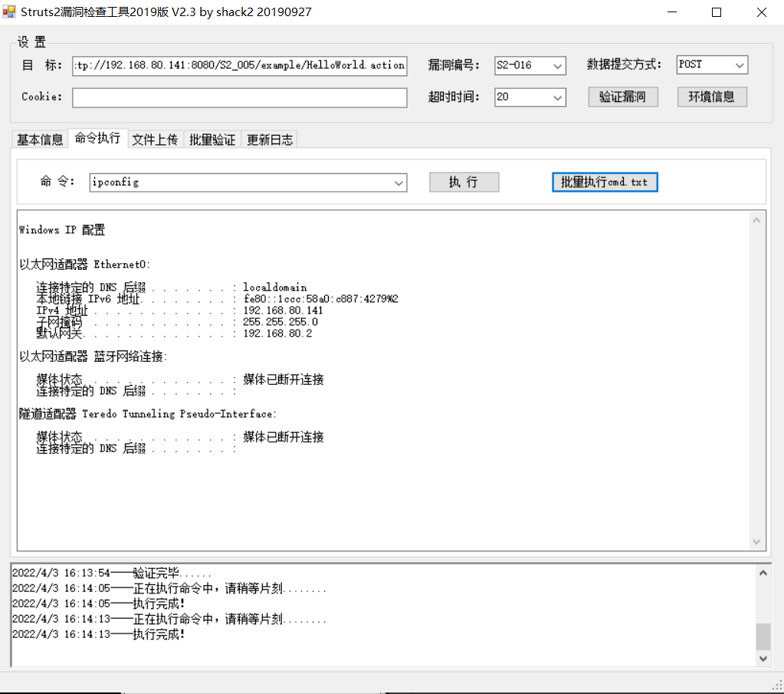The height and width of the screenshot is (694, 784).
Task: Click the log panel scrollbar thumb
Action: point(763,636)
